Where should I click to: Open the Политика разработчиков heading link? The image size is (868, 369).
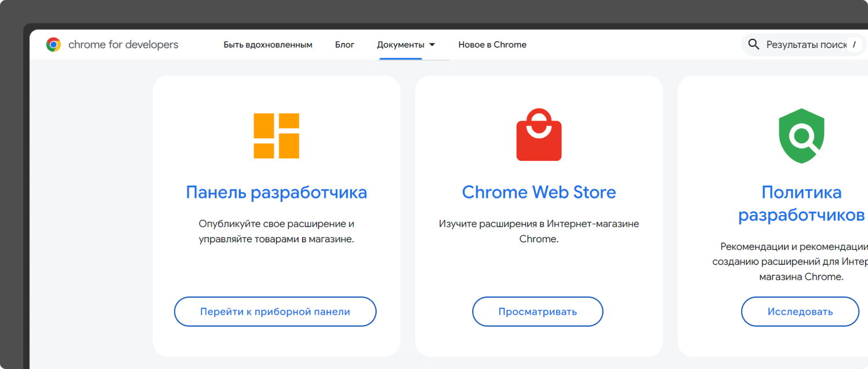(x=801, y=204)
